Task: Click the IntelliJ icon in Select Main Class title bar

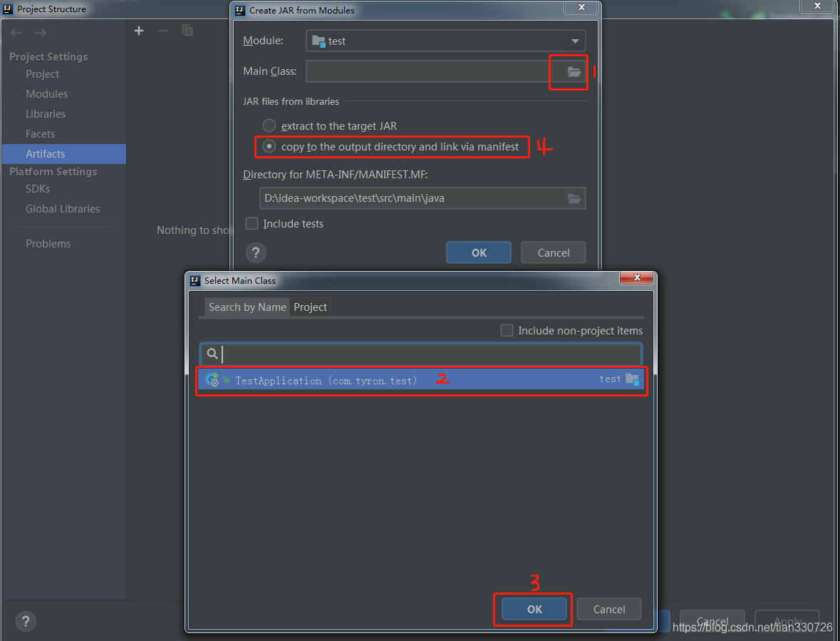Action: click(x=195, y=280)
